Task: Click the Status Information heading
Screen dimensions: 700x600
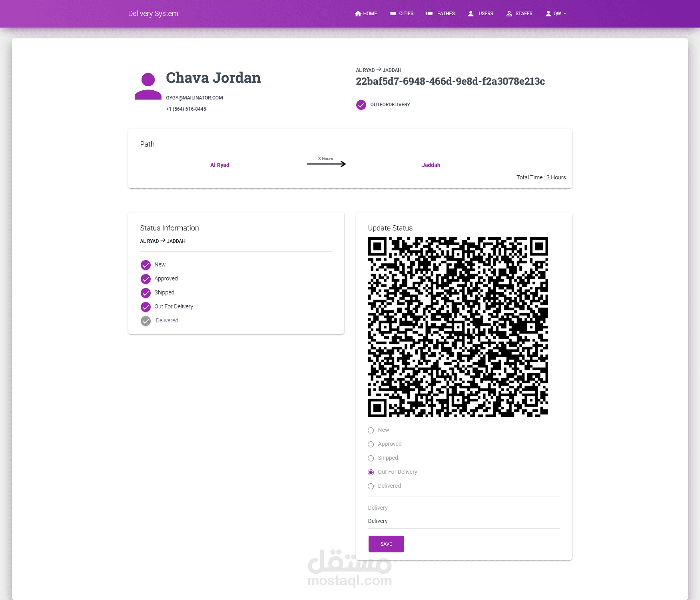Action: pyautogui.click(x=170, y=228)
